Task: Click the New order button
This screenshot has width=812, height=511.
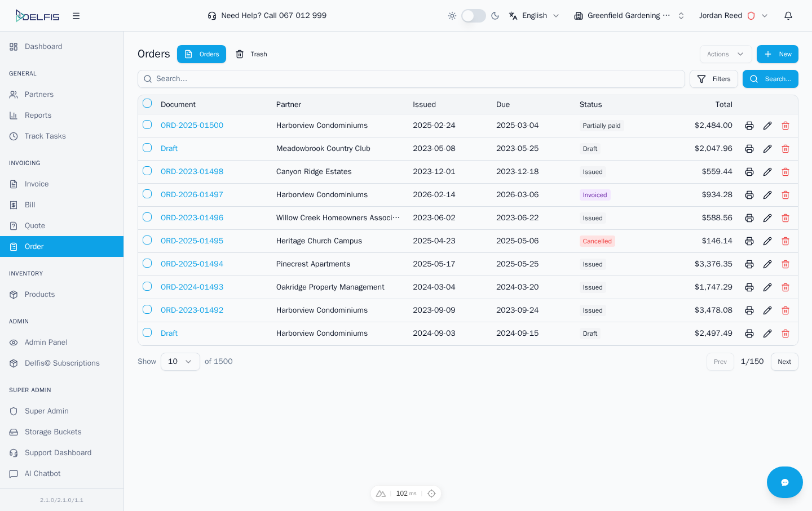Action: (x=778, y=54)
